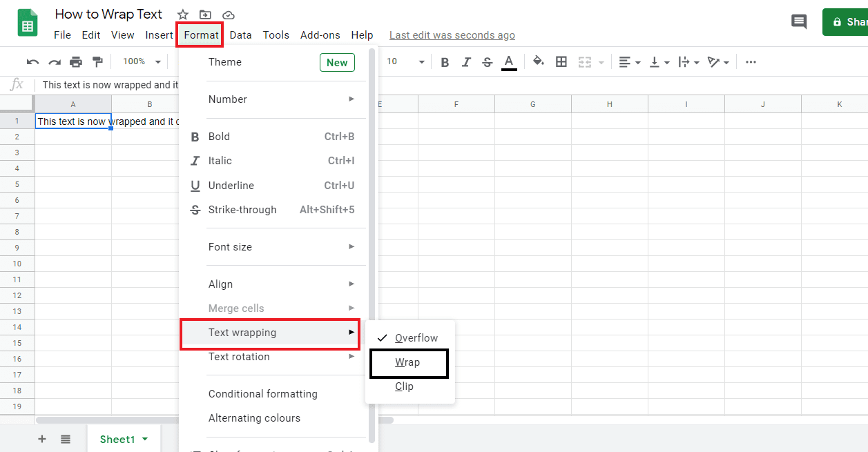Viewport: 868px width, 452px height.
Task: Open the Add-ons menu
Action: (x=320, y=35)
